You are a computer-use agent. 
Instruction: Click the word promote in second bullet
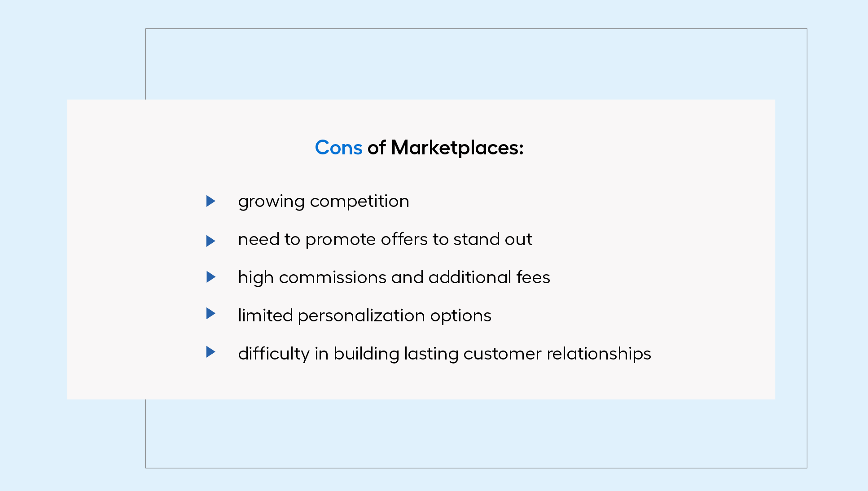click(x=340, y=240)
